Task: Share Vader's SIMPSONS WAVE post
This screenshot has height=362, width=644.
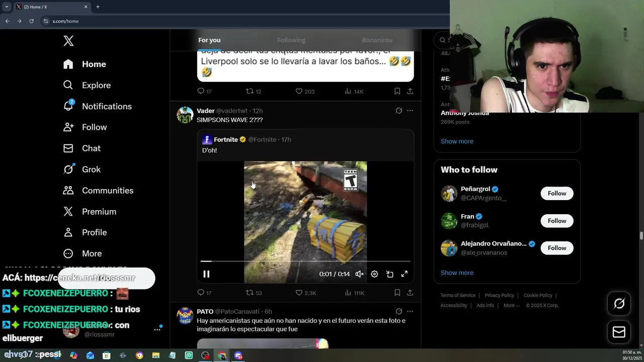Action: [x=410, y=293]
